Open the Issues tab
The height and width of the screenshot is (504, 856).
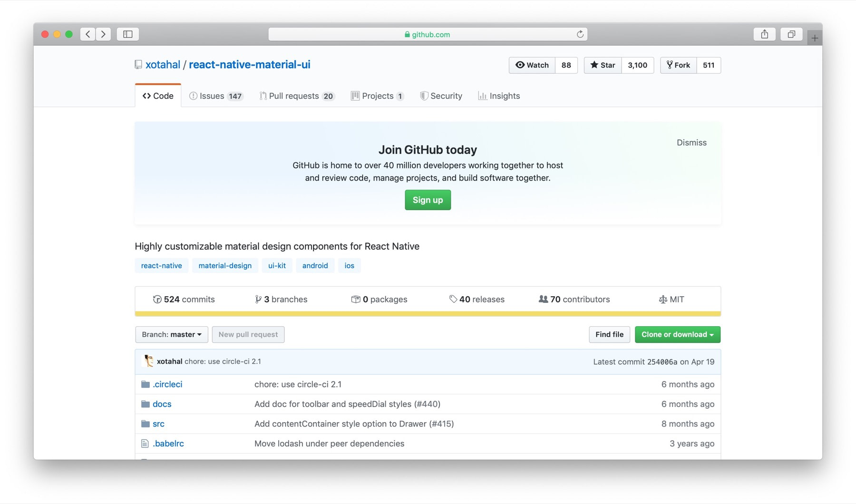click(x=216, y=96)
